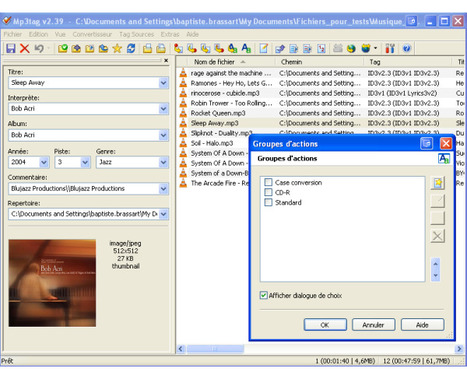Click the Tag Sources globe with gold icon
467x379 pixels.
pos(366,48)
